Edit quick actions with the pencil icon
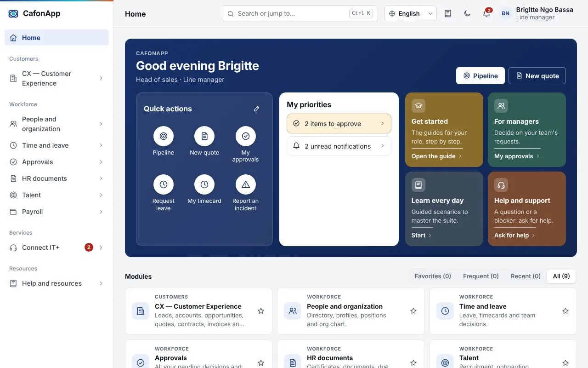Screen dimensions: 588x368 click(257, 109)
